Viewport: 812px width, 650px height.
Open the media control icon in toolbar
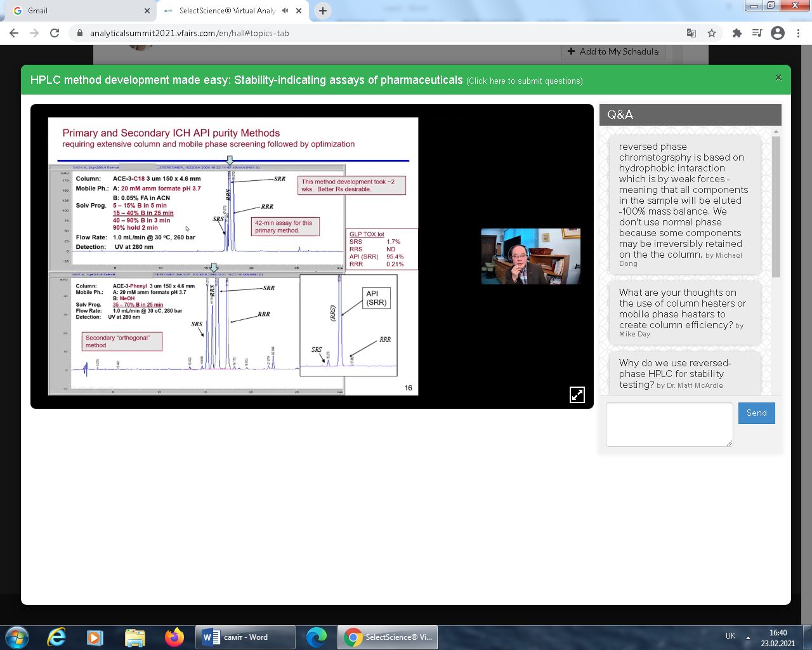757,33
